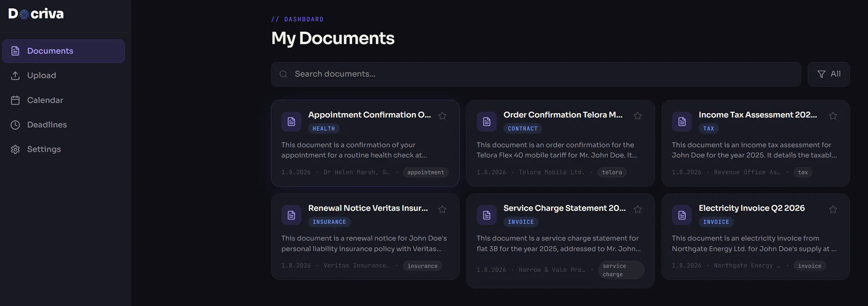This screenshot has height=306, width=868.
Task: Click the Renewal Notice Veritas document icon
Action: pyautogui.click(x=292, y=215)
